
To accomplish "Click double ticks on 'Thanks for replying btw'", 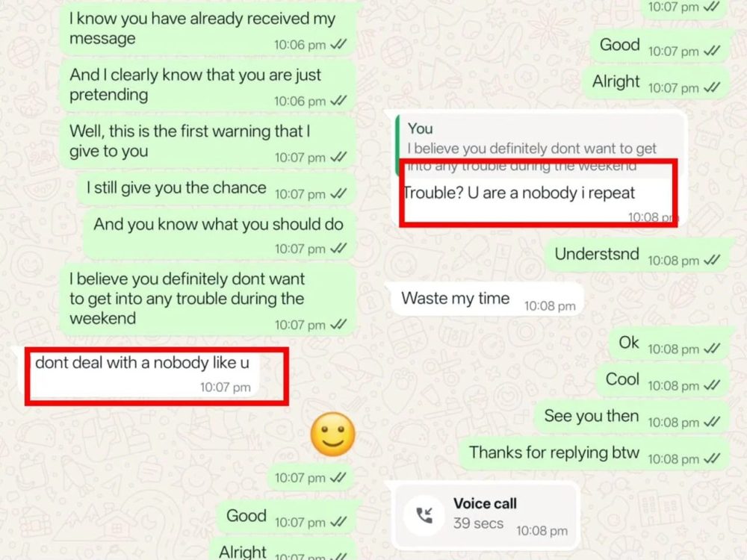I will [x=712, y=458].
